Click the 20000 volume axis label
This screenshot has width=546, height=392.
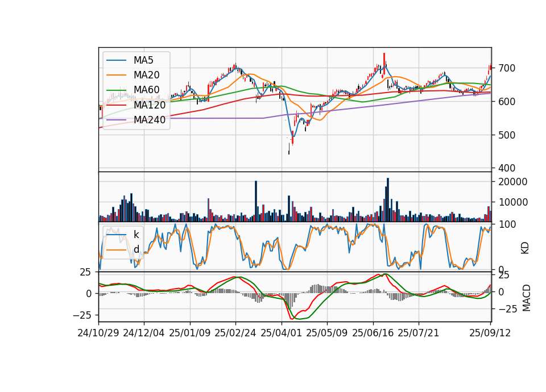(x=513, y=182)
